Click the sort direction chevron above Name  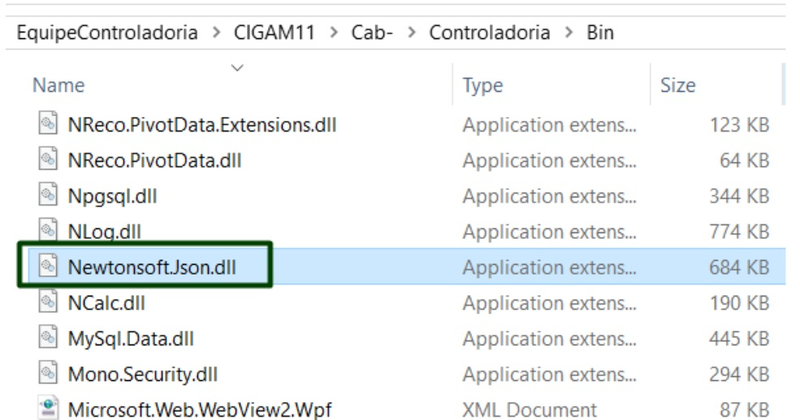click(237, 67)
